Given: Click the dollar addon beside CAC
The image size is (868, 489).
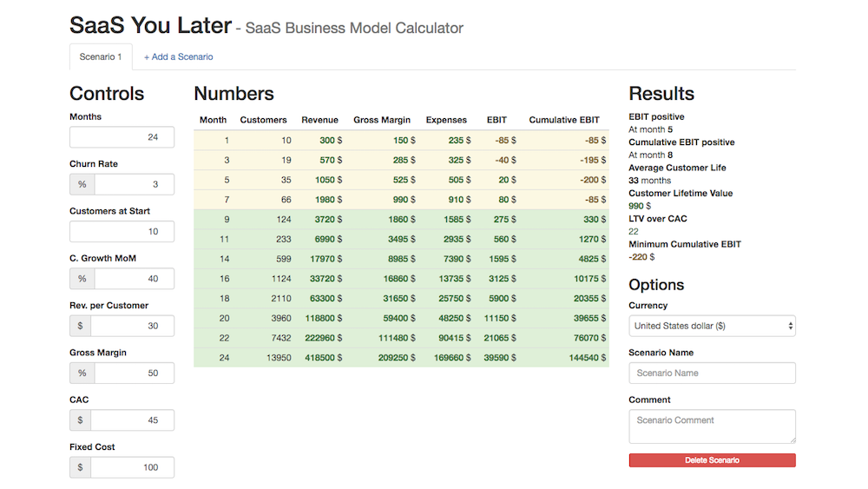Looking at the screenshot, I should pyautogui.click(x=81, y=420).
